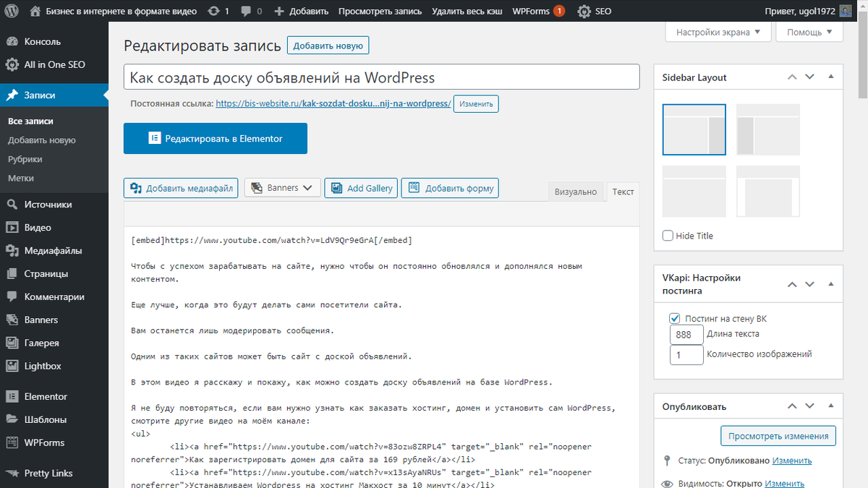Expand the Настройки экрана dropdown
Image resolution: width=868 pixels, height=488 pixels.
coord(718,32)
